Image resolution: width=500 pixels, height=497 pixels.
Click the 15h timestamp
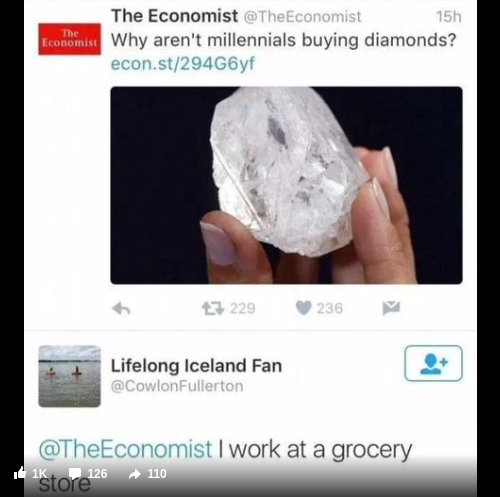(449, 17)
